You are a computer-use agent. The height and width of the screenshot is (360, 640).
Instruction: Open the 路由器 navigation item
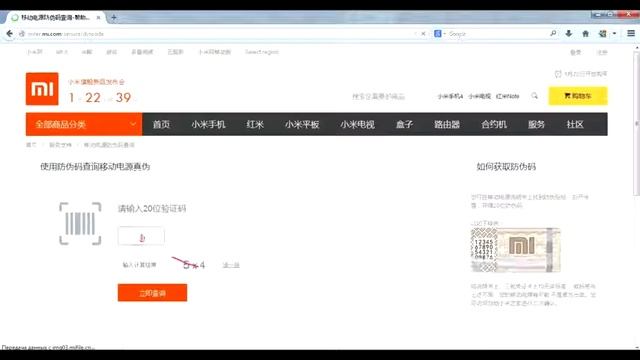447,124
